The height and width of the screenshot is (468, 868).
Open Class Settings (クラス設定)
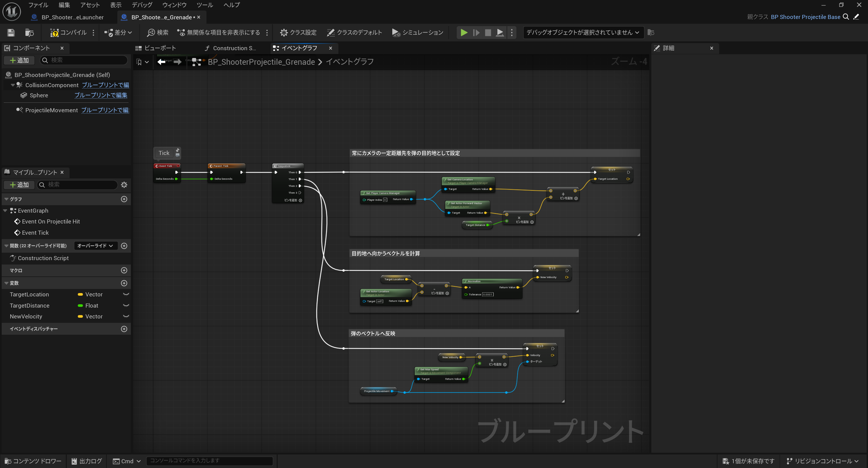click(298, 33)
